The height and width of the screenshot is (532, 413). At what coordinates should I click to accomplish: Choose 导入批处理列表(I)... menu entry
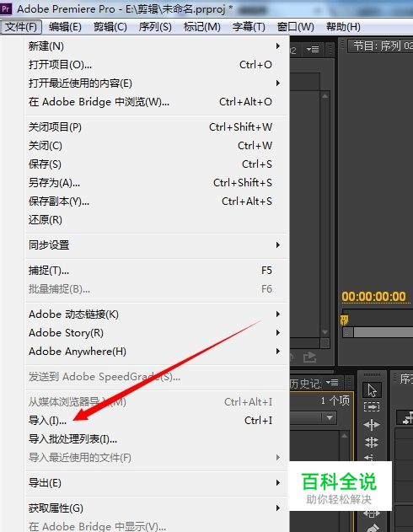coord(157,439)
